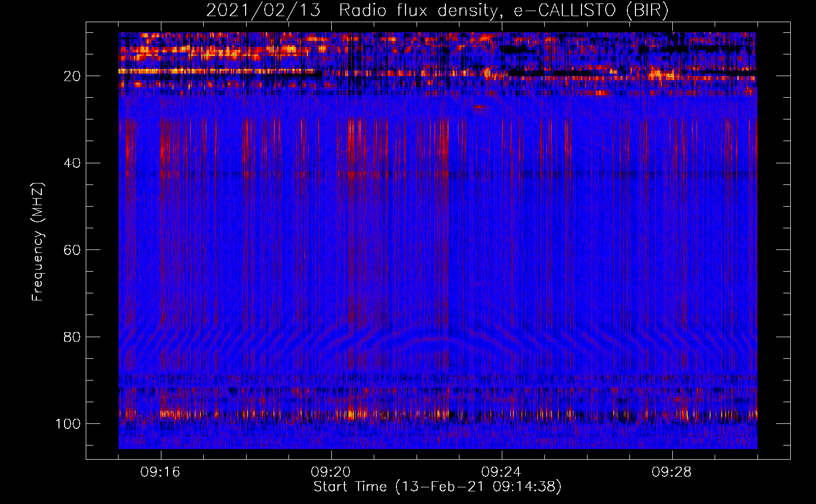Click the 60 MHz frequency tick label
Screen dimensions: 816x504
72,250
